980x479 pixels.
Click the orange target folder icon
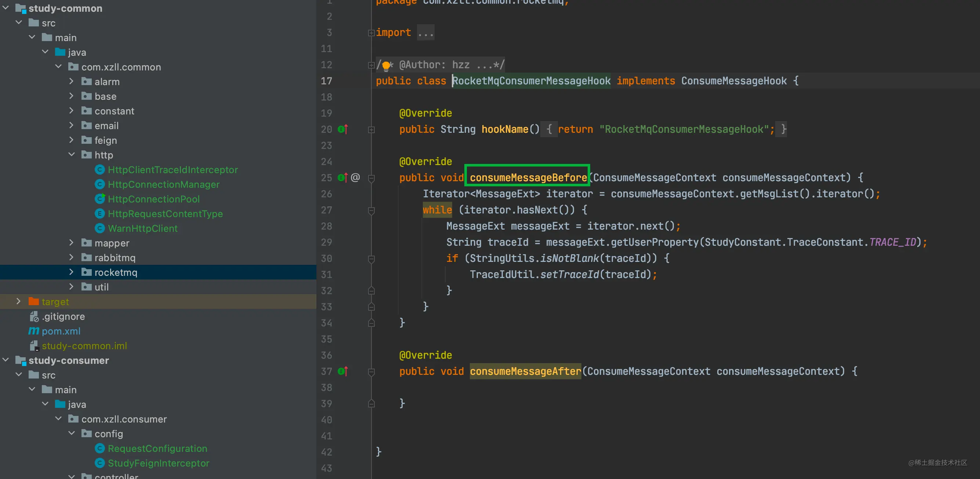click(x=34, y=301)
